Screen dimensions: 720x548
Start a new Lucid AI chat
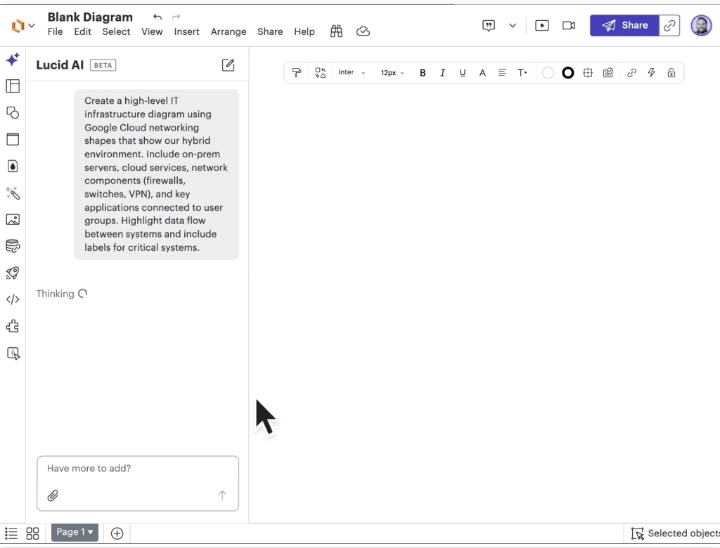pos(228,65)
